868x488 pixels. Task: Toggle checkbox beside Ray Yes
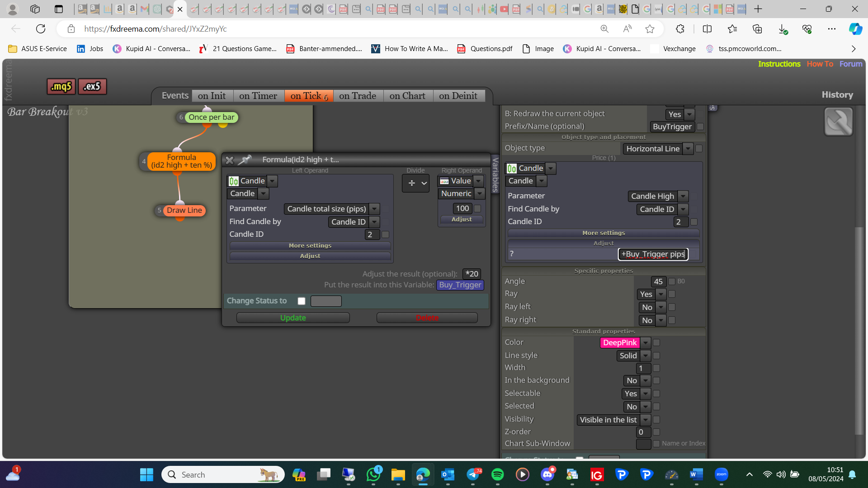coord(672,294)
